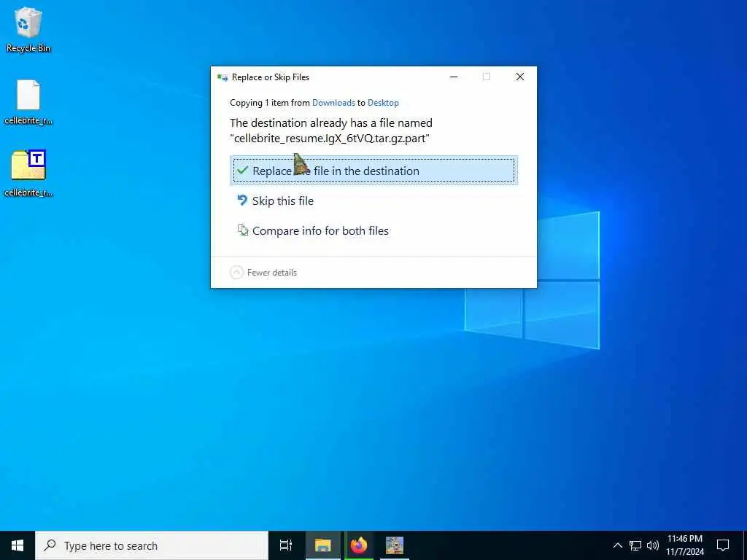This screenshot has width=747, height=560.
Task: Collapse dialog using Fewer details chevron
Action: [237, 273]
